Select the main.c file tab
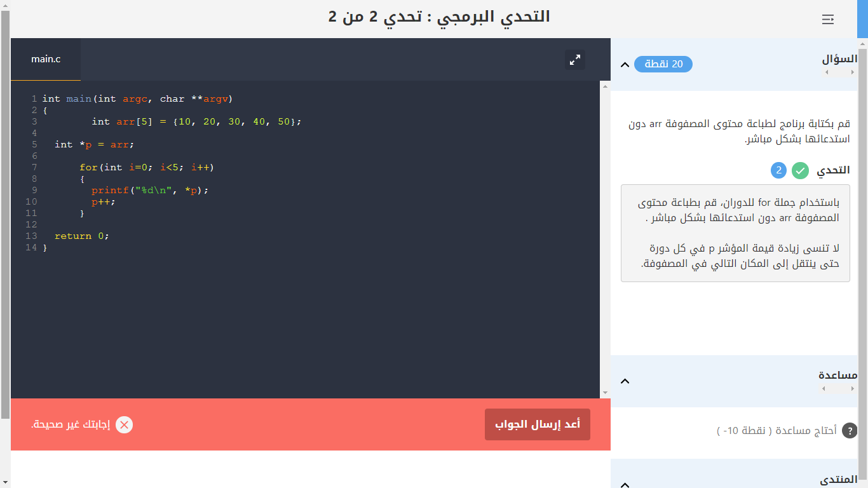This screenshot has width=868, height=488. click(x=46, y=59)
